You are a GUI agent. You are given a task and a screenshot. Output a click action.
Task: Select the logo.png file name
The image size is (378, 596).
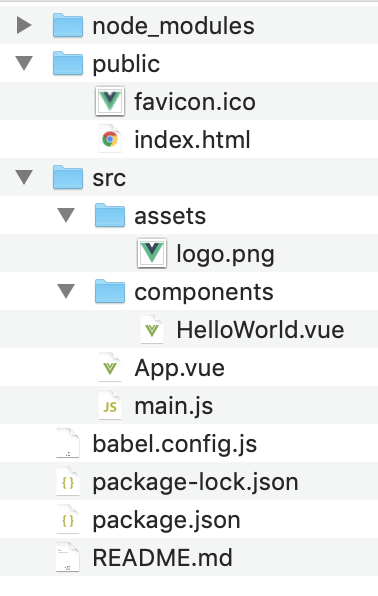pos(225,254)
